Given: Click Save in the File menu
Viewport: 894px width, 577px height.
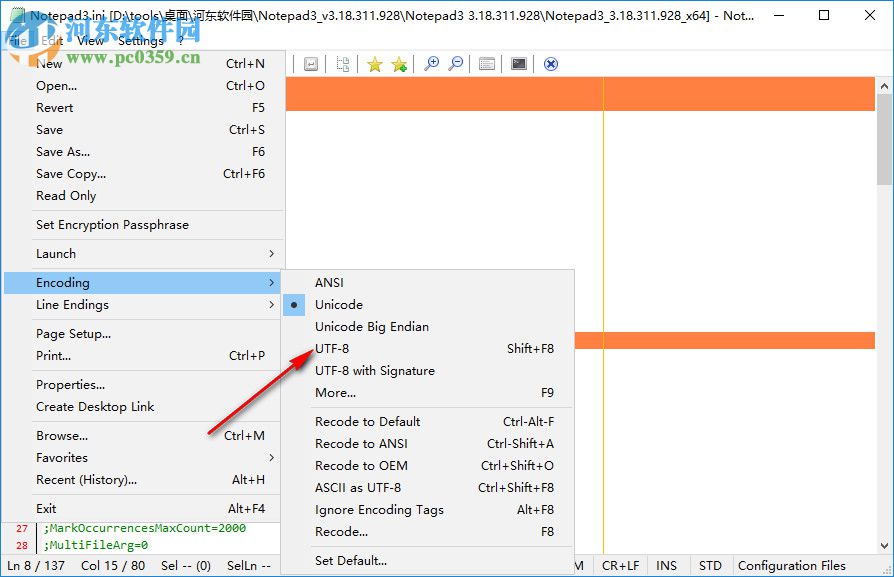Looking at the screenshot, I should coord(142,129).
